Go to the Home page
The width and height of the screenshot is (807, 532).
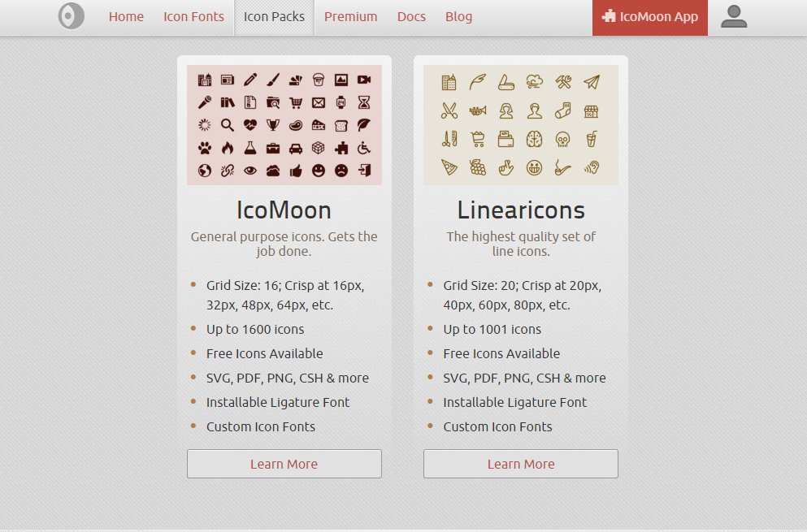[126, 17]
